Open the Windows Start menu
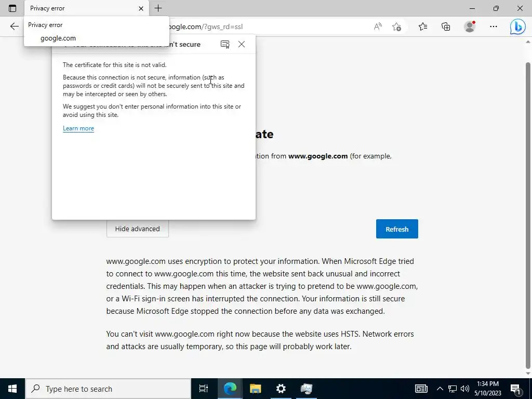 point(12,389)
